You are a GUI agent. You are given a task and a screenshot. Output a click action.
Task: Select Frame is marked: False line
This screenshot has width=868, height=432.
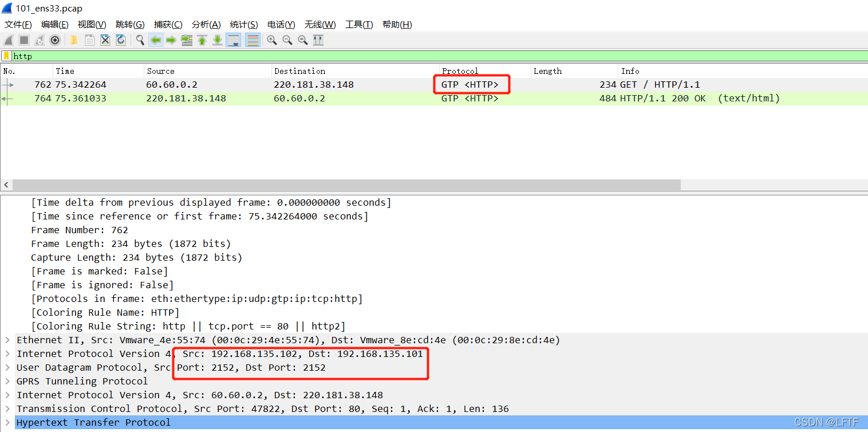click(x=100, y=271)
